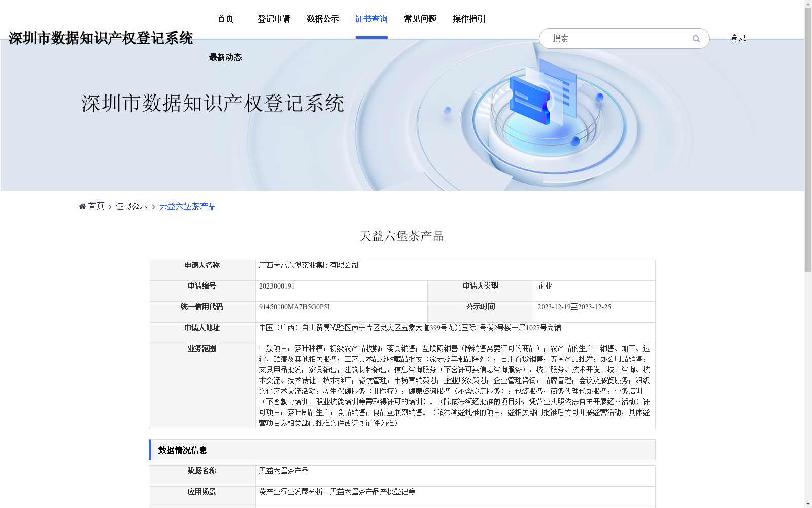Click the 申请人类型 label cell
Image resolution: width=812 pixels, height=508 pixels.
point(481,291)
